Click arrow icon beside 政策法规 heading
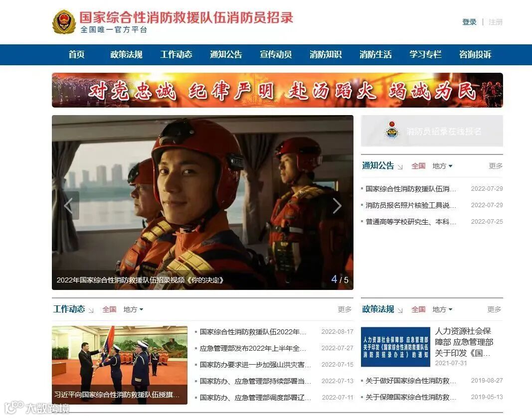The height and width of the screenshot is (418, 532). coord(400,310)
